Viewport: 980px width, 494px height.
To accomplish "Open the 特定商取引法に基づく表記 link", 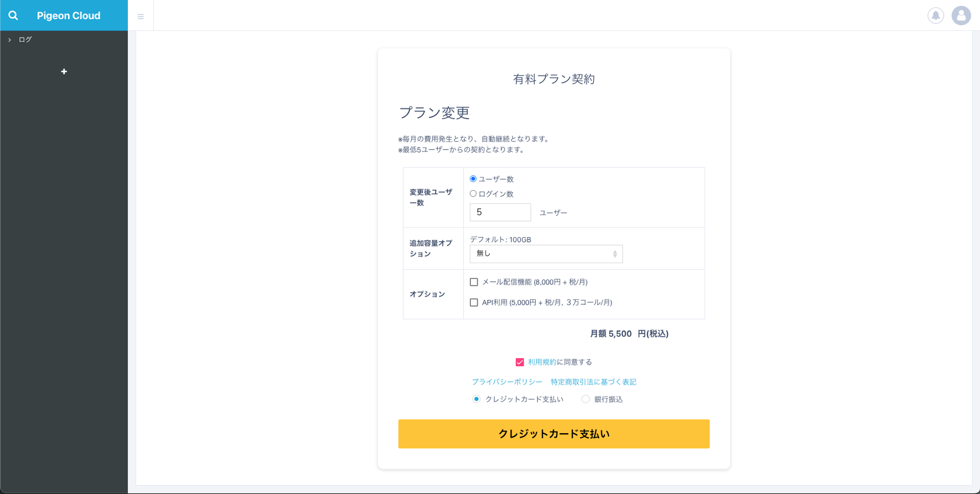I will (x=593, y=382).
